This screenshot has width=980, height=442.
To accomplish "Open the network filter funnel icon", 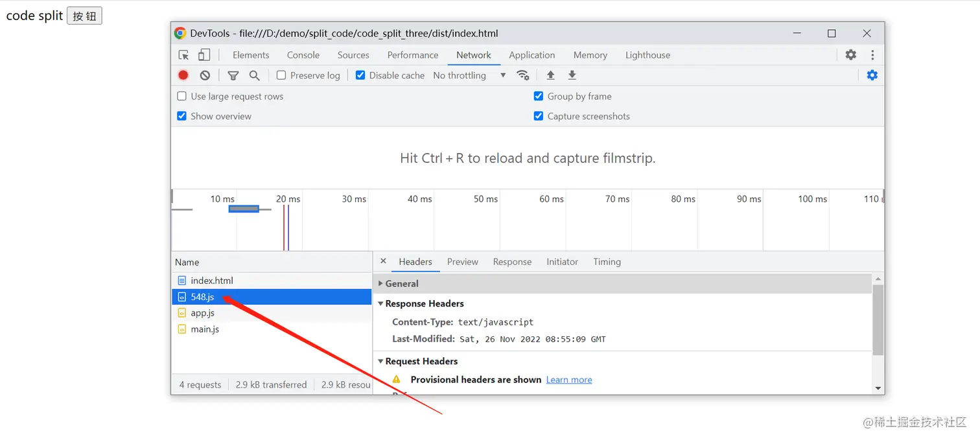I will tap(233, 76).
